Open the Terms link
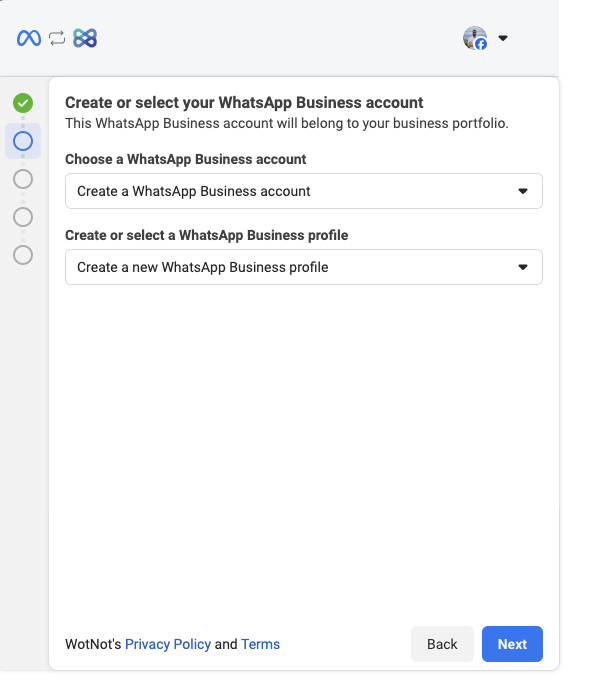608x682 pixels. tap(260, 644)
